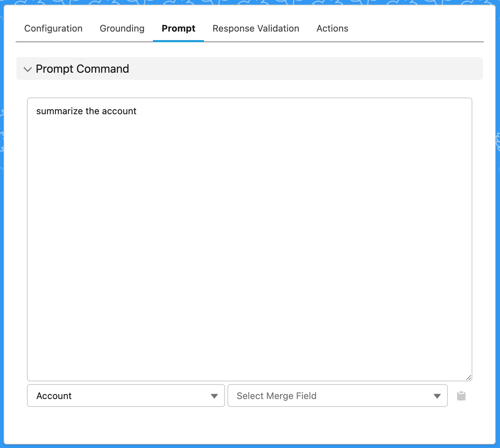Click the 'Account' label in the dropdown
The image size is (500, 448).
[54, 396]
